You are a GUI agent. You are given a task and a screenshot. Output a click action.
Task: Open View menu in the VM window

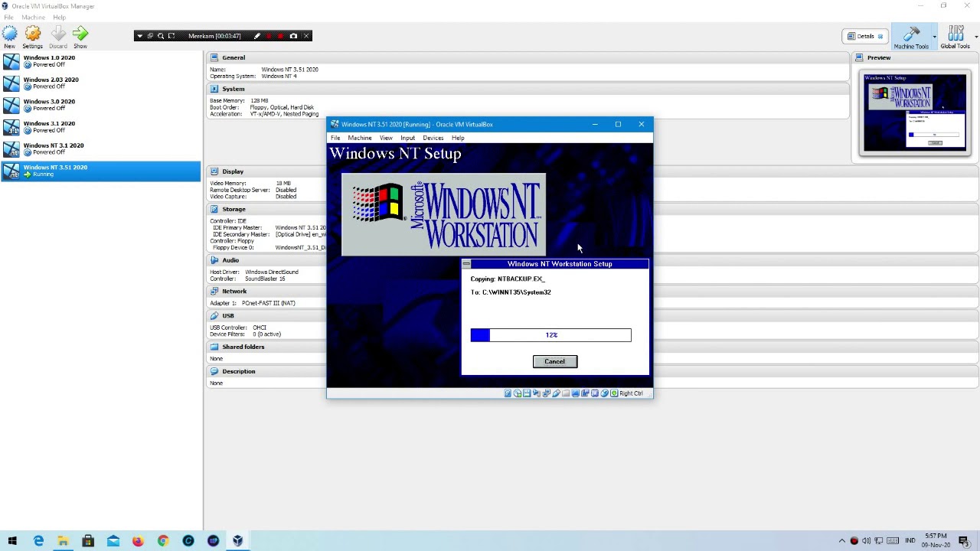coord(386,138)
